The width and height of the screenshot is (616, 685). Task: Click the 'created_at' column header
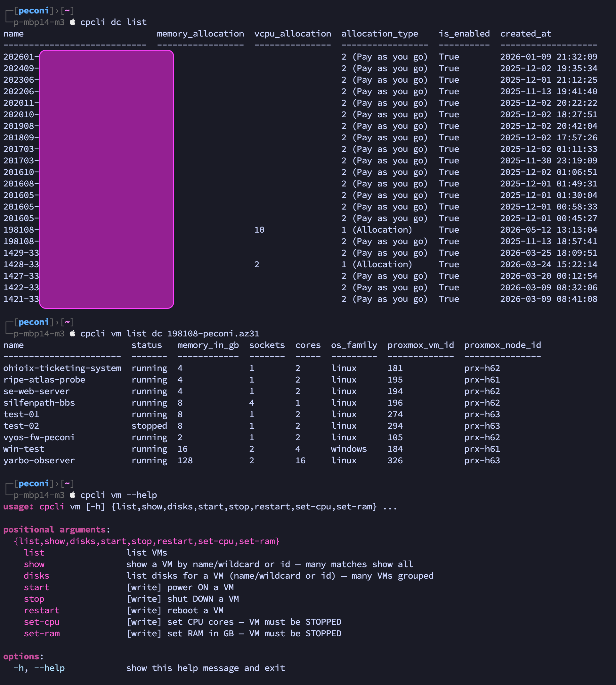pyautogui.click(x=526, y=34)
